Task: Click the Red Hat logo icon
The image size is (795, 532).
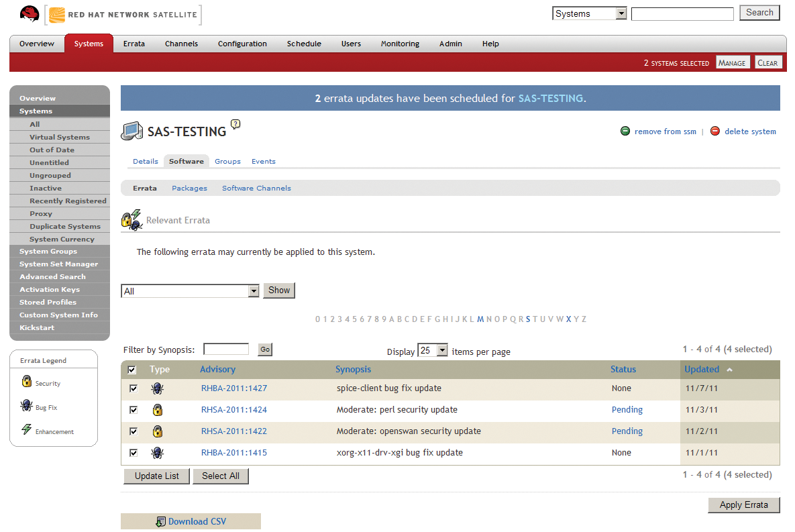Action: point(30,14)
